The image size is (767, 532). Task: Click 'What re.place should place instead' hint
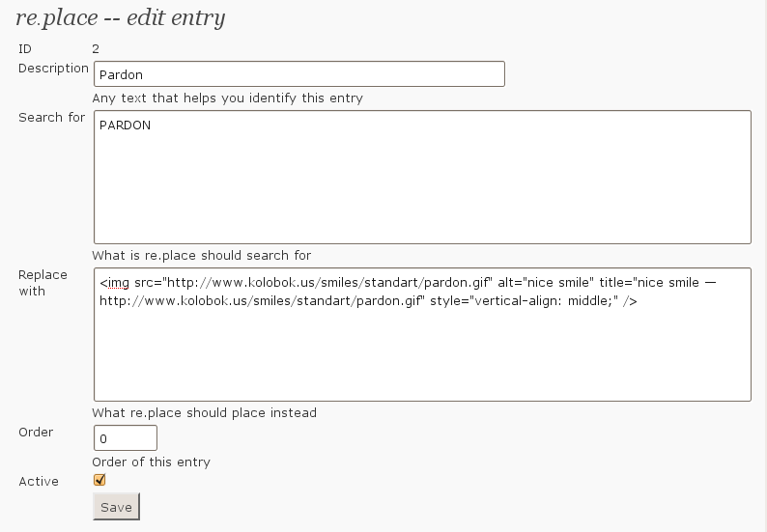(x=205, y=412)
